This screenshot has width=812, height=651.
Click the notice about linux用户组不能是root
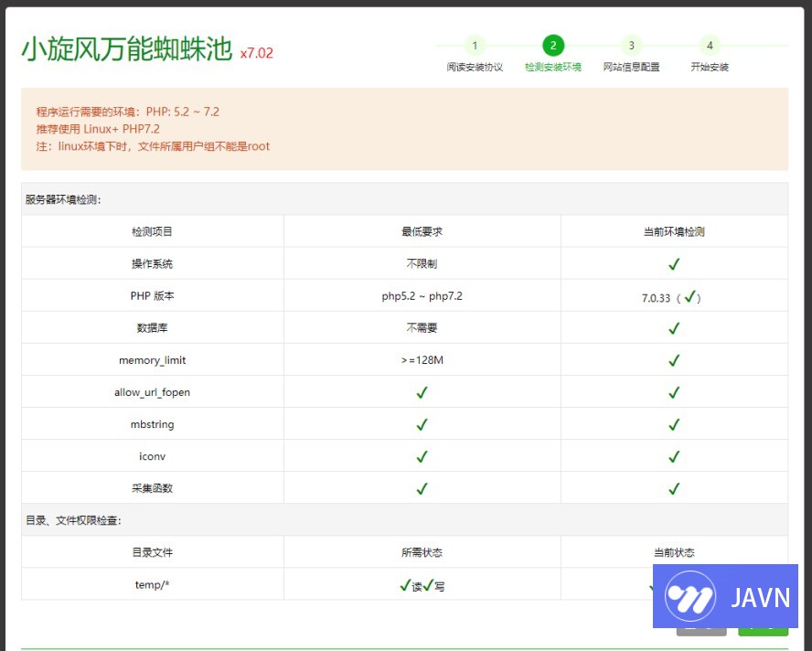153,146
